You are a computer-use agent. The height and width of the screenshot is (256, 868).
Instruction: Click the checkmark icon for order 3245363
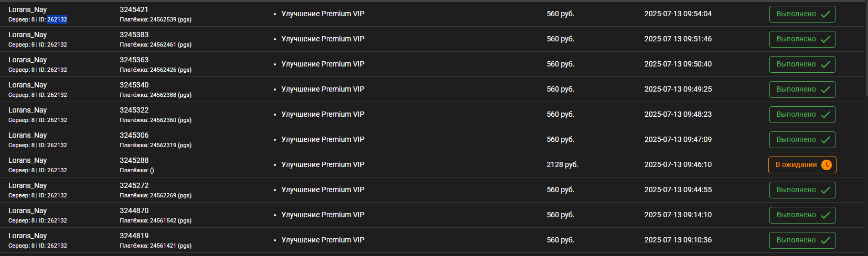tap(825, 64)
